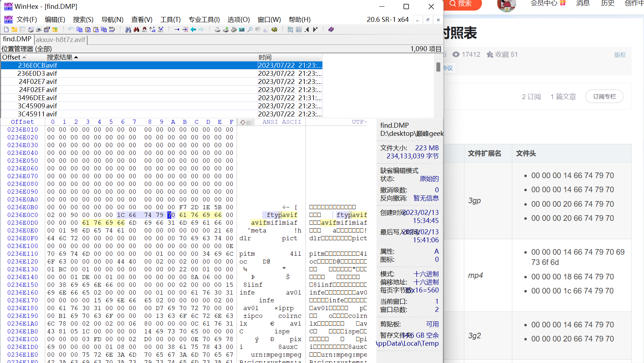Open 消息 link in browser
644x363 pixels.
tap(583, 3)
